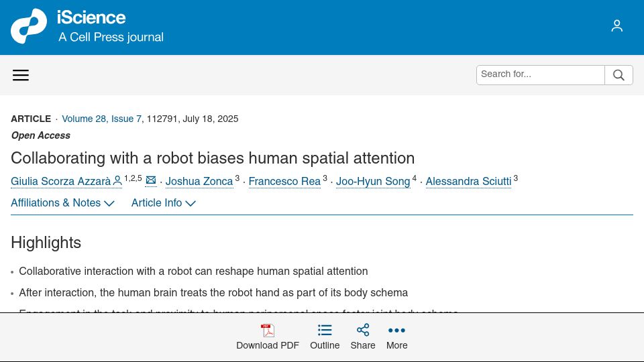Expand the Article Info section
The image size is (644, 362).
tap(164, 202)
